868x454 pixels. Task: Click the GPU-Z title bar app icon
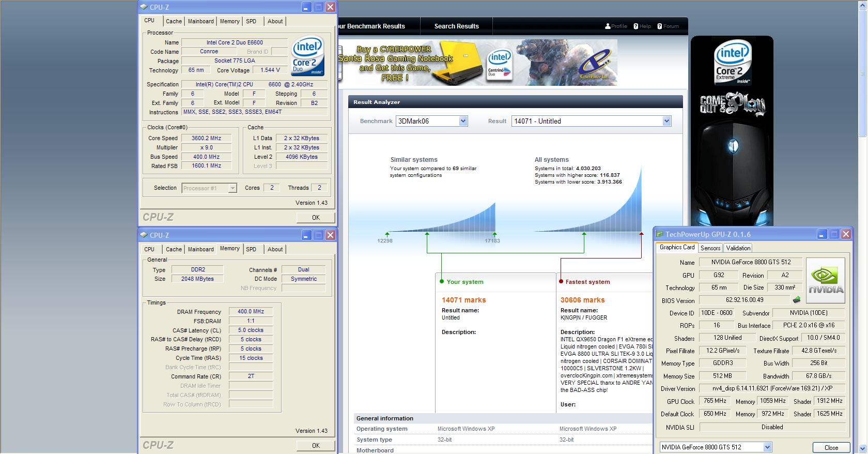pos(660,234)
